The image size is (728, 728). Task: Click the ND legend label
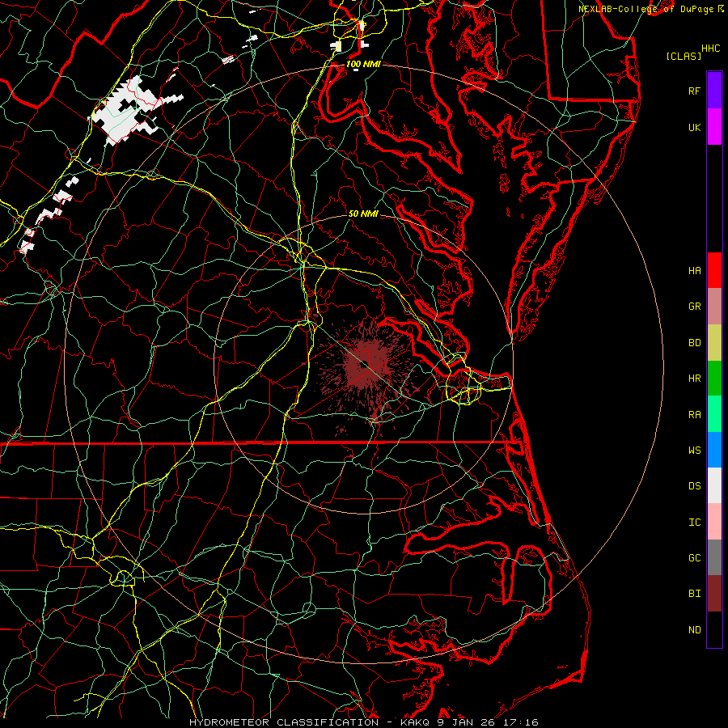pyautogui.click(x=694, y=630)
